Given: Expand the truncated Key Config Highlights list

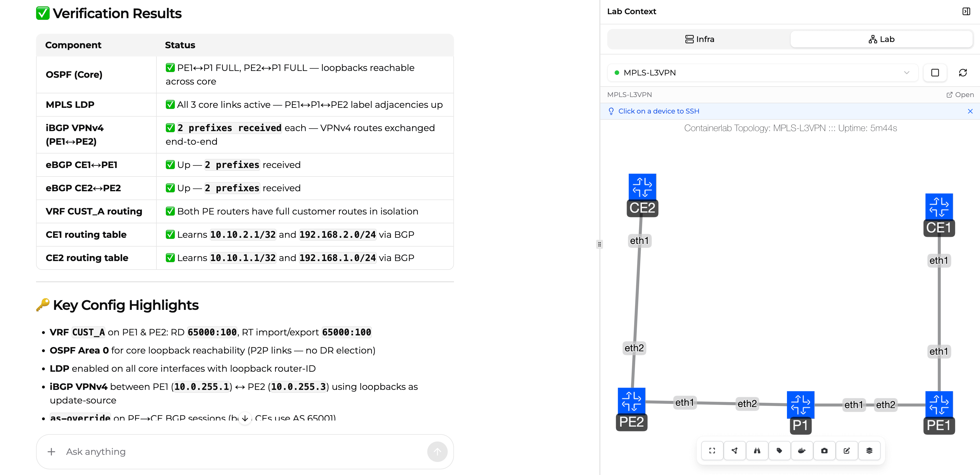Looking at the screenshot, I should coord(245,418).
